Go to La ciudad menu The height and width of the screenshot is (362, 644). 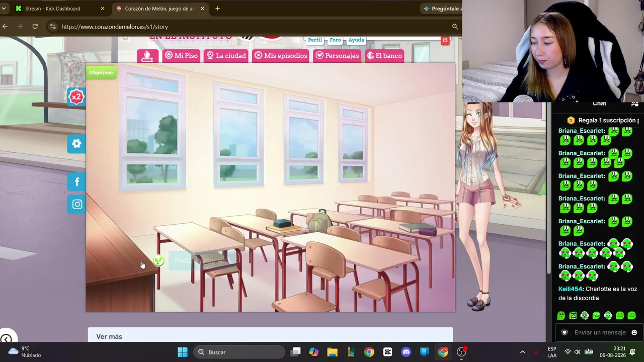coord(226,56)
